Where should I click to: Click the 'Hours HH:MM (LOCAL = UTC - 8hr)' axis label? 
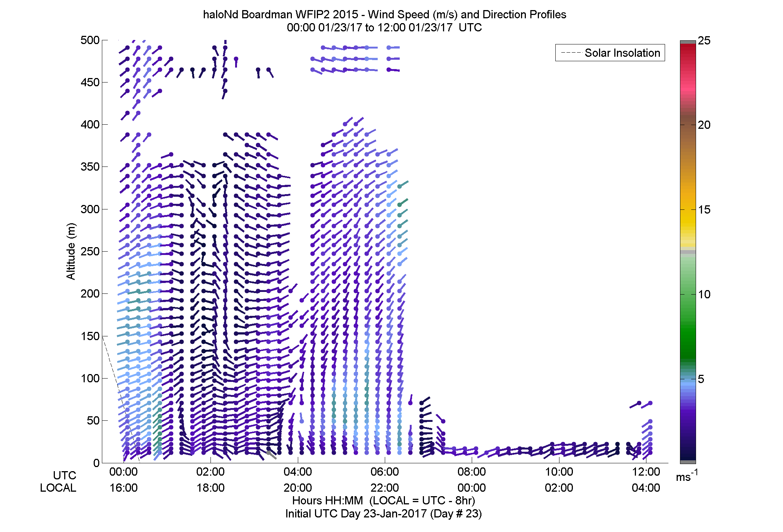pos(384,500)
